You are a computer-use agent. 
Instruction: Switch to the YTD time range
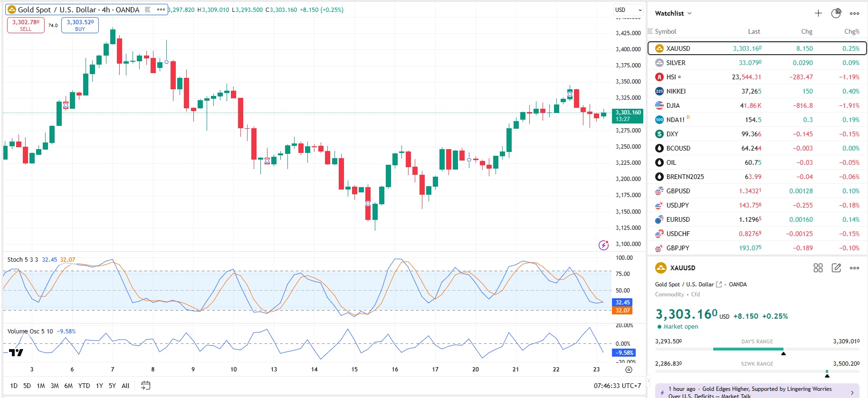pos(84,386)
